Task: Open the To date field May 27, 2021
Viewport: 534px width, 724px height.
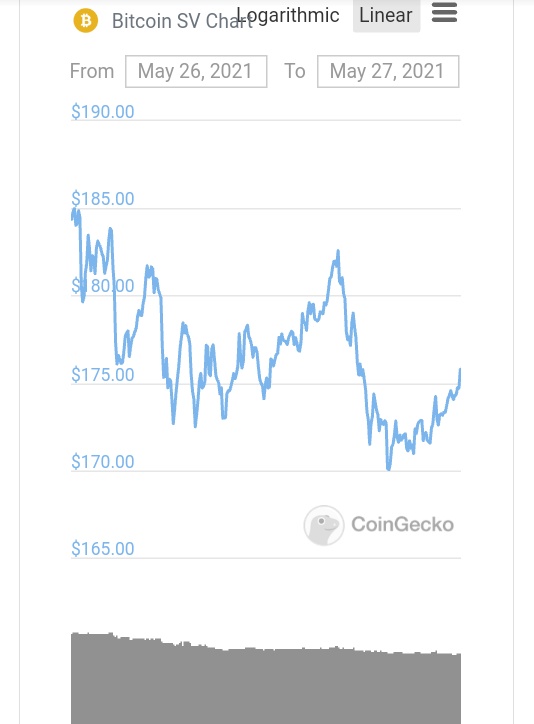Action: tap(388, 72)
